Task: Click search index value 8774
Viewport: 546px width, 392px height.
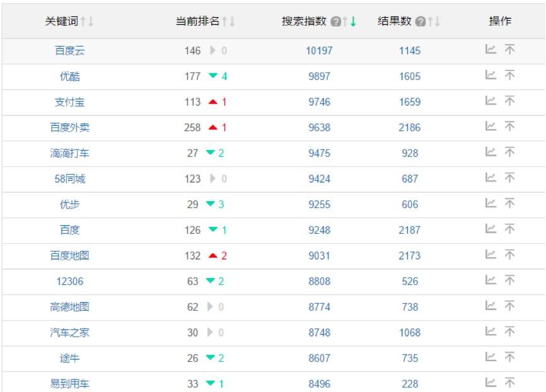Action: pos(319,307)
